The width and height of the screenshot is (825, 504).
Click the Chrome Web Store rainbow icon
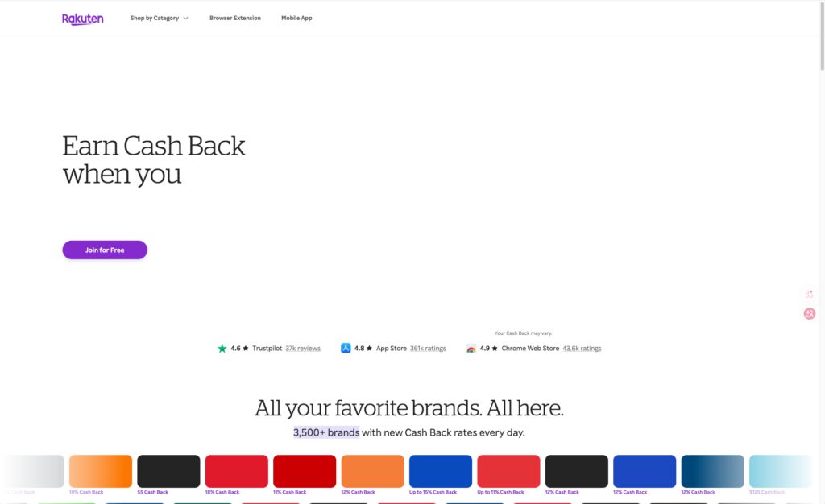(471, 349)
